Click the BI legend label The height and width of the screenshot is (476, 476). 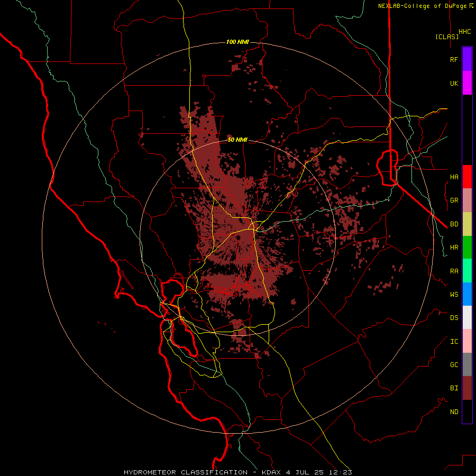point(454,388)
